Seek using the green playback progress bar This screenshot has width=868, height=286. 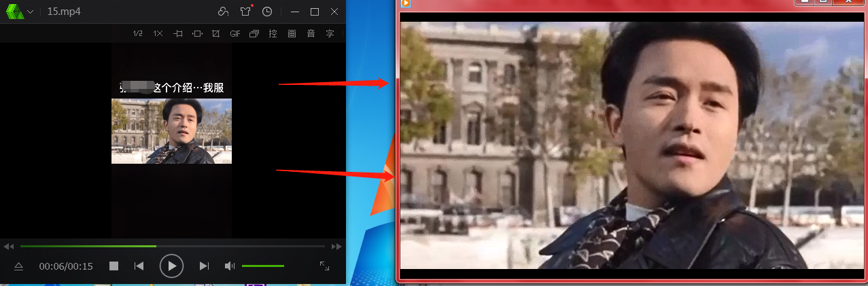pyautogui.click(x=173, y=246)
